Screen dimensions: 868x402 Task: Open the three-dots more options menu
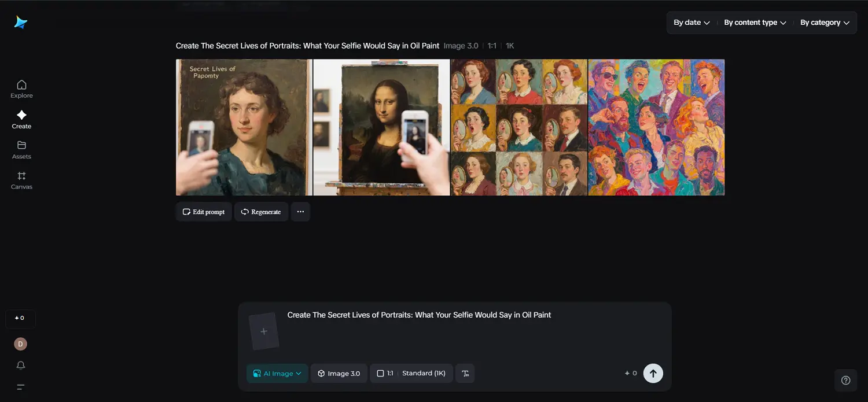pos(300,212)
